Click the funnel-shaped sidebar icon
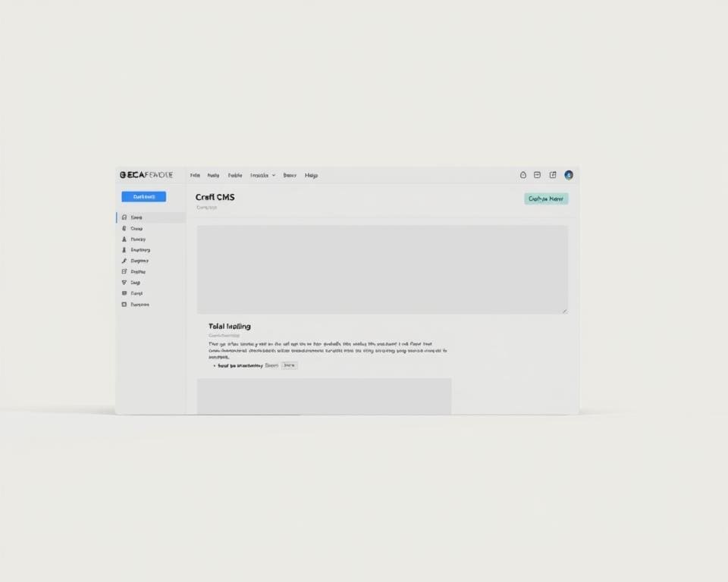Viewport: 728px width, 582px height. tap(124, 282)
